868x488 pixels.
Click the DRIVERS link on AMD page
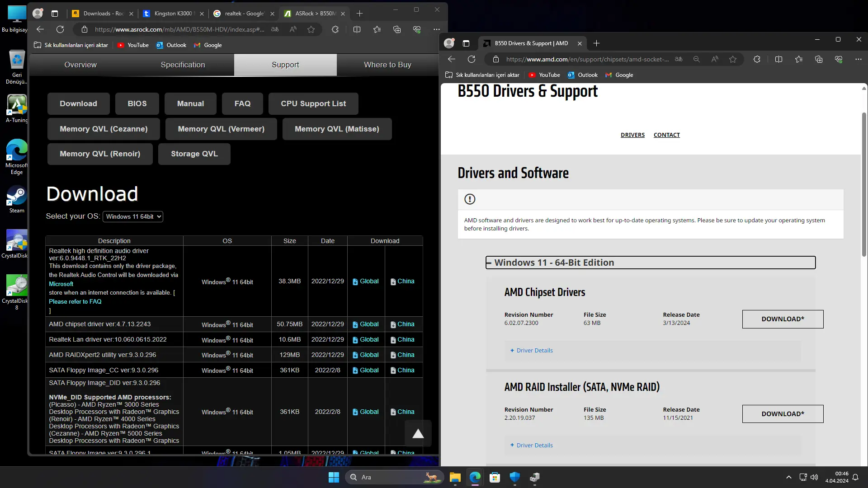point(632,135)
